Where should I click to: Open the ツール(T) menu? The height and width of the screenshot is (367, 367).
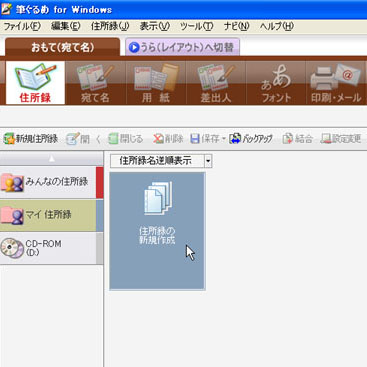(x=196, y=26)
